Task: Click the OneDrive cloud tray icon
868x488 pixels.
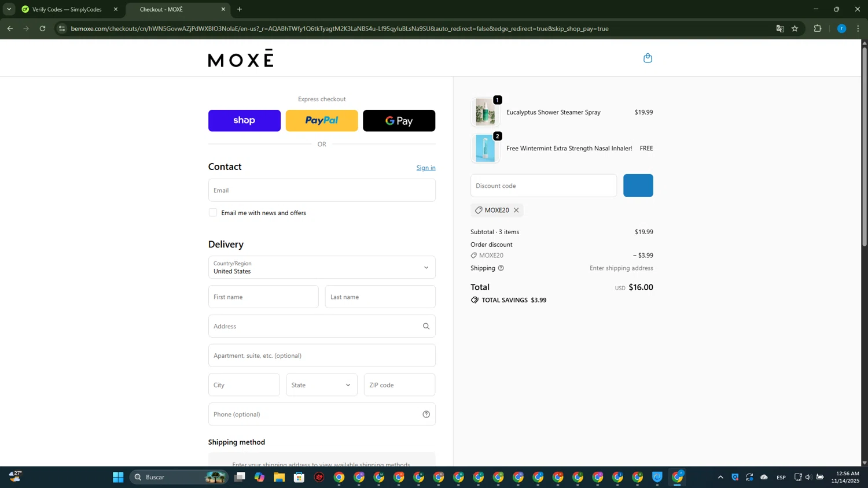Action: point(764,477)
